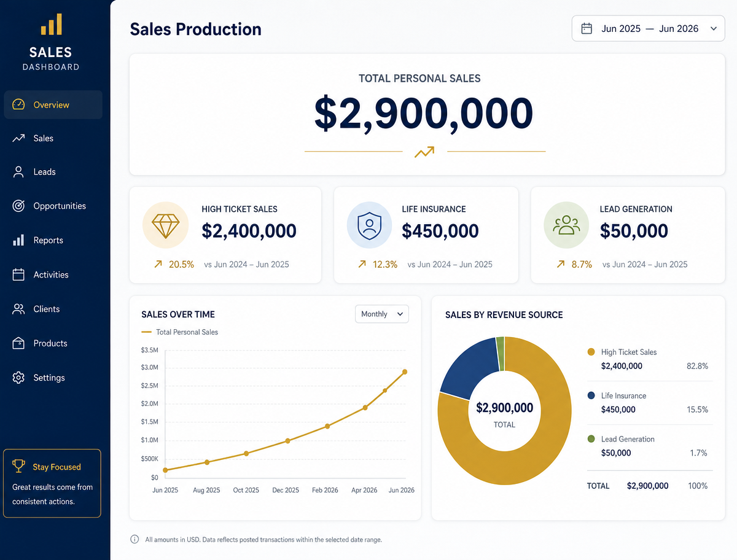Click the SALES BY REVENUE SOURCE heading
The height and width of the screenshot is (560, 737).
504,315
